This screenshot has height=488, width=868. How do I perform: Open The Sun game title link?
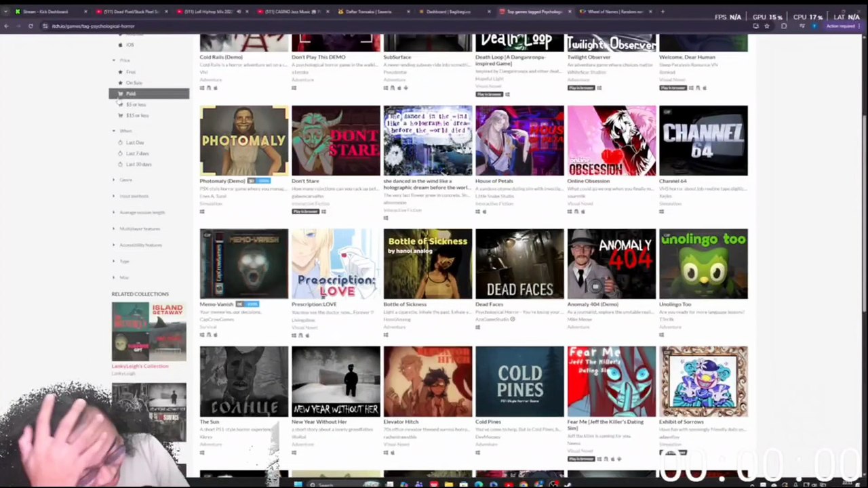click(210, 422)
